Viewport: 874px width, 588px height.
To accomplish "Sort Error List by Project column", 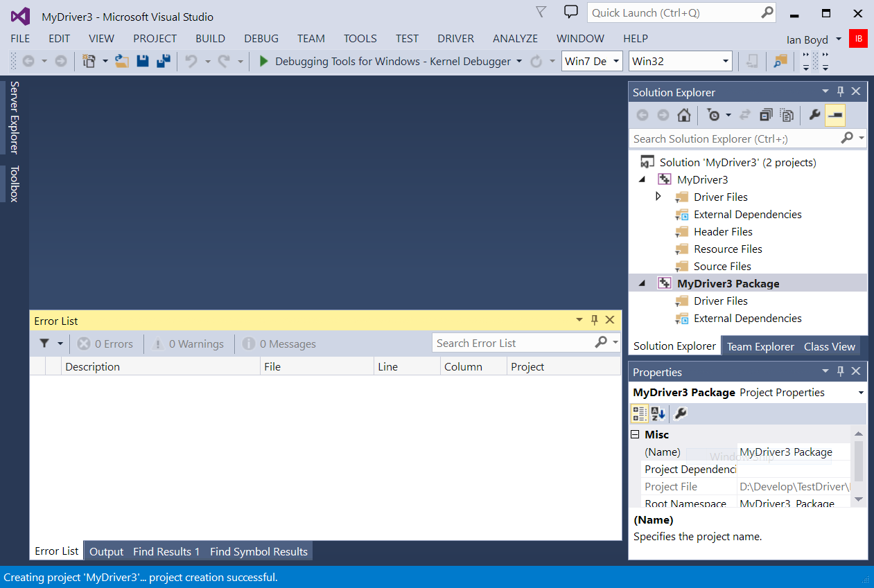I will click(563, 366).
